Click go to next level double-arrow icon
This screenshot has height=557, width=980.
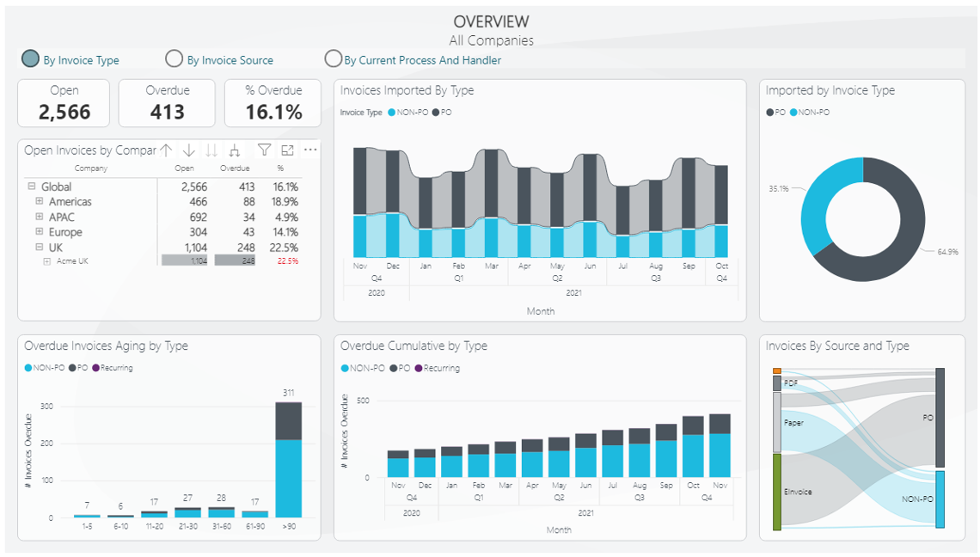211,150
